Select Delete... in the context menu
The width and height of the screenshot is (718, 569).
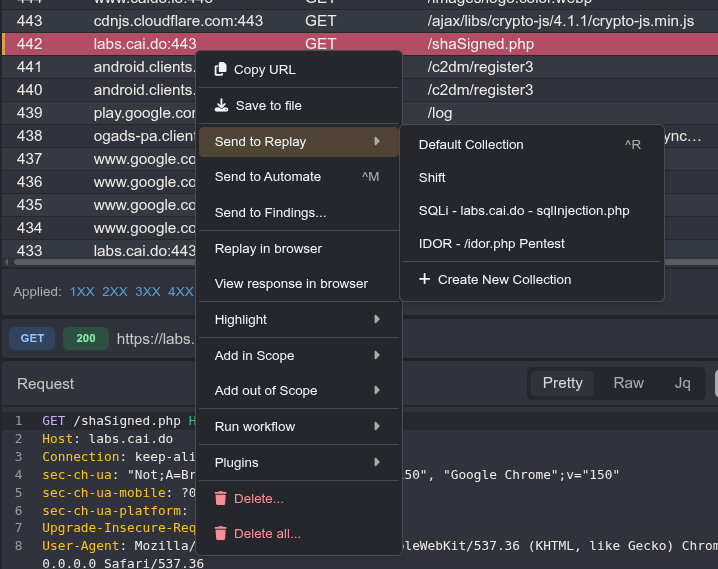coord(299,499)
